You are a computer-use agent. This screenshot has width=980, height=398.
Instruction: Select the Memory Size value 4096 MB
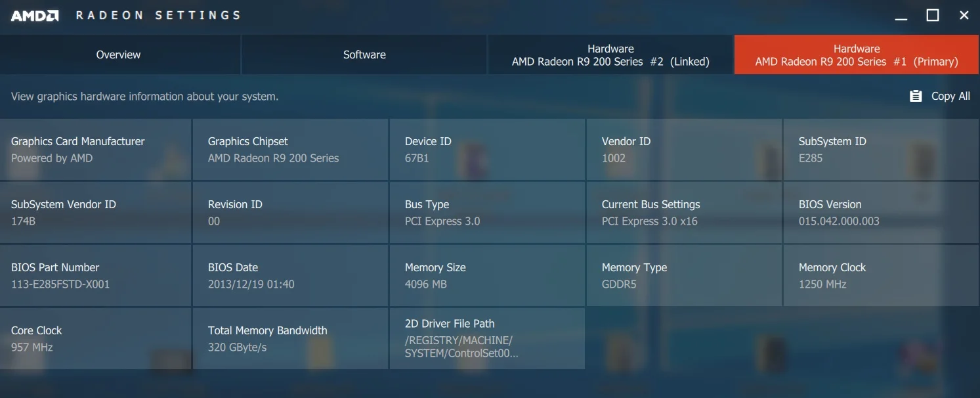(x=426, y=284)
